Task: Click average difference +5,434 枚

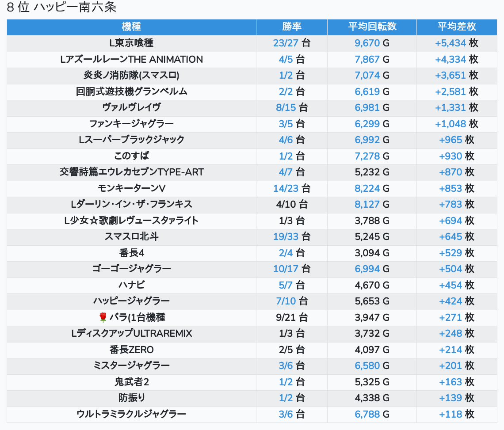Action: [457, 43]
